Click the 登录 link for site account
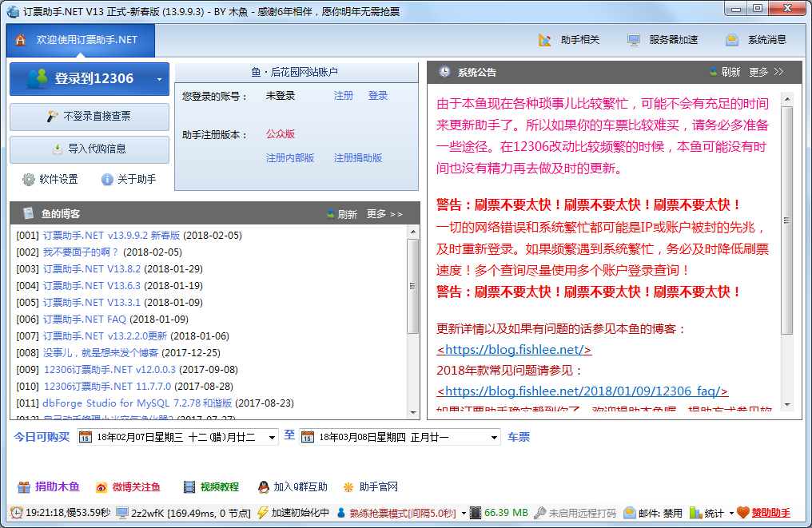812x528 pixels. 378,96
